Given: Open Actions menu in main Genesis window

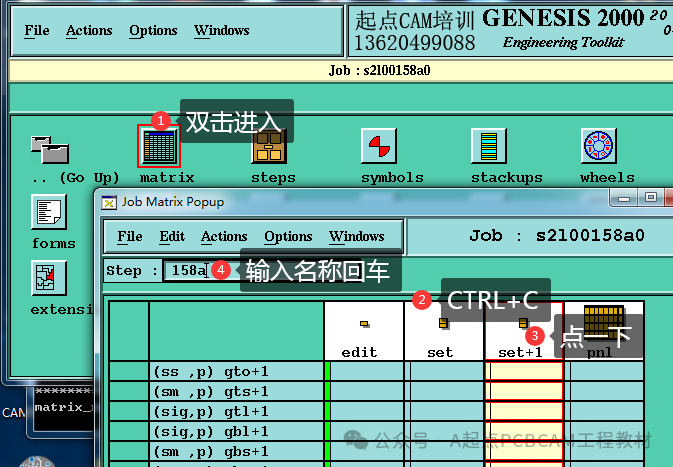Looking at the screenshot, I should 89,30.
